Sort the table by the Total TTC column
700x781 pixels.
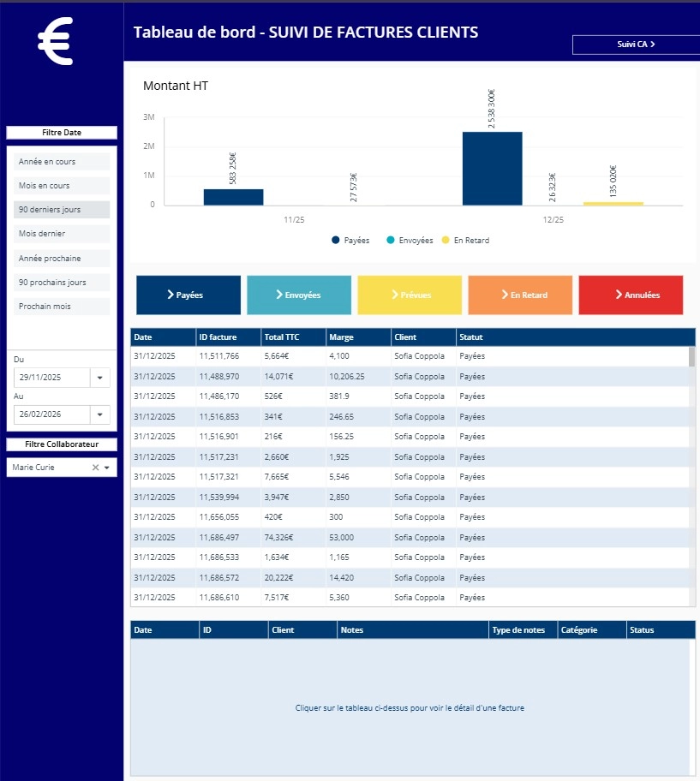coord(281,337)
